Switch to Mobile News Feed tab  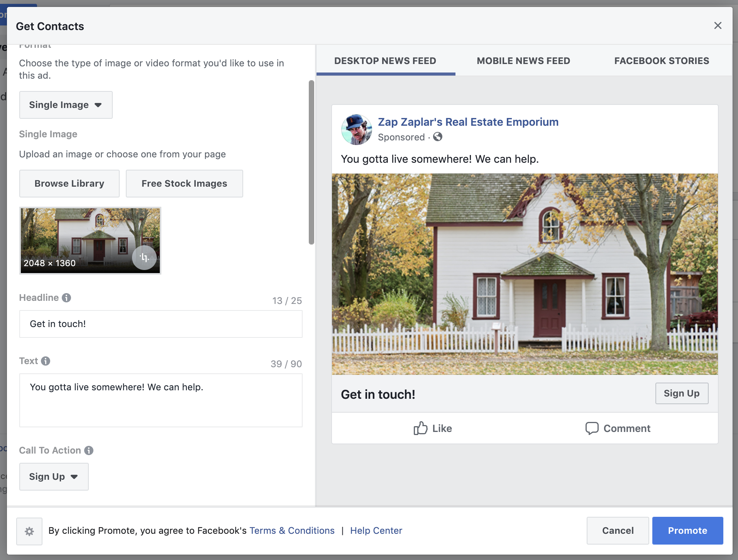[x=523, y=61]
